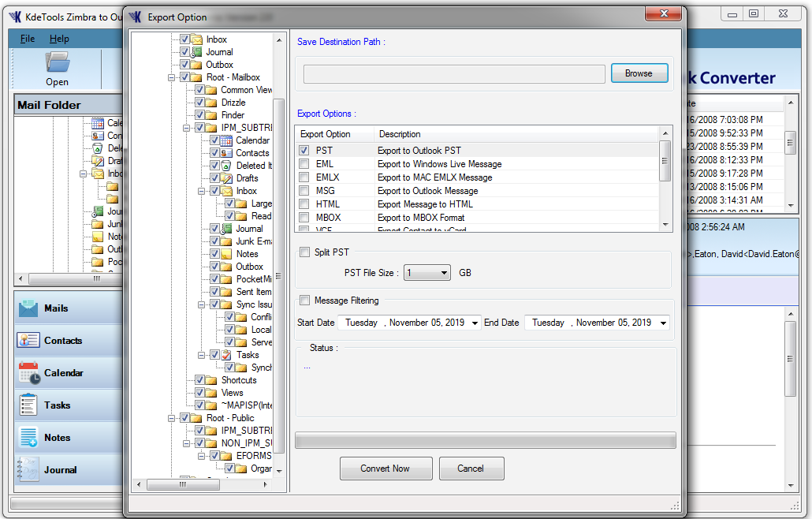
Task: Click the Calendar icon in navigation panel
Action: tap(28, 373)
